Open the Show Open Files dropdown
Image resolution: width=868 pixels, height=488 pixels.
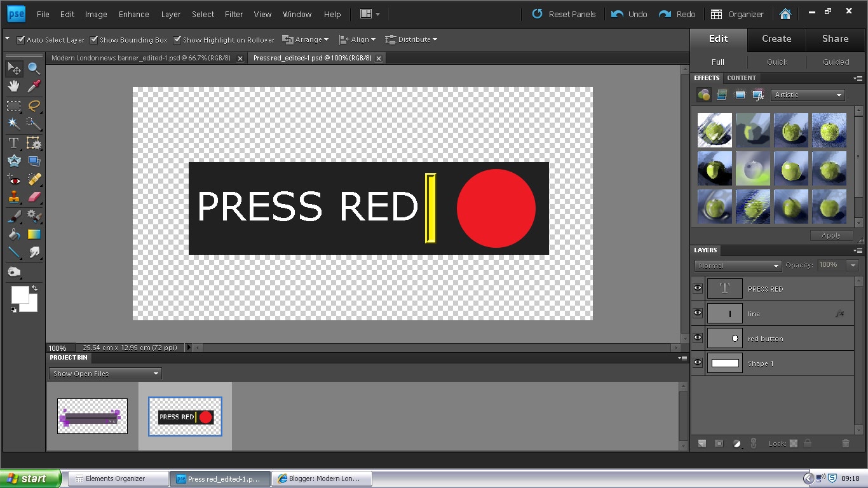pyautogui.click(x=105, y=373)
